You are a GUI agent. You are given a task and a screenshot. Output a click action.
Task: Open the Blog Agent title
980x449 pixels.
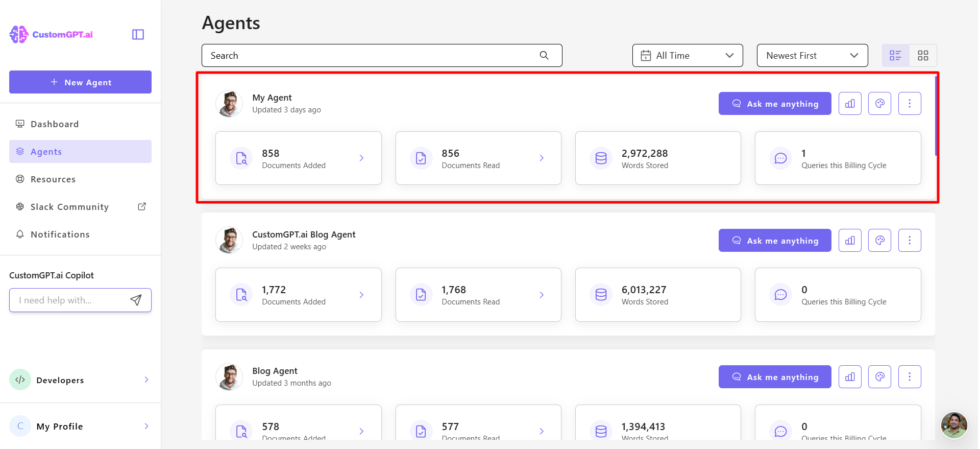click(275, 371)
